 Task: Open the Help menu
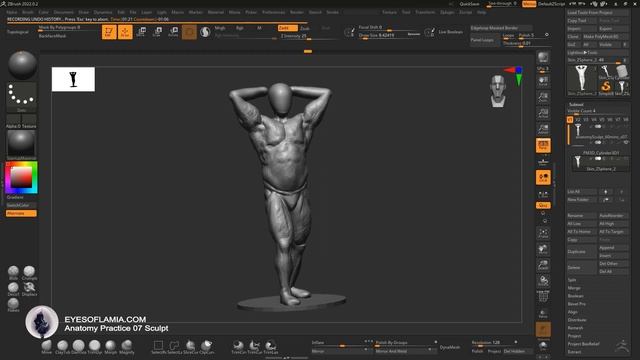pyautogui.click(x=482, y=12)
